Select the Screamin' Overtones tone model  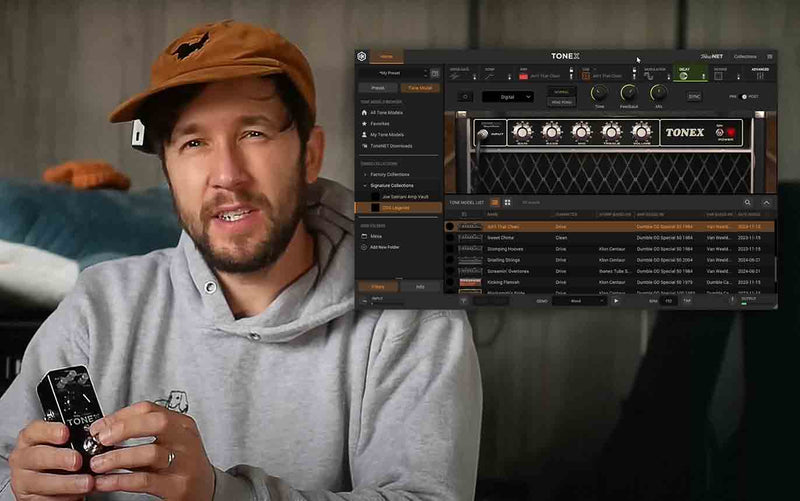[609, 271]
